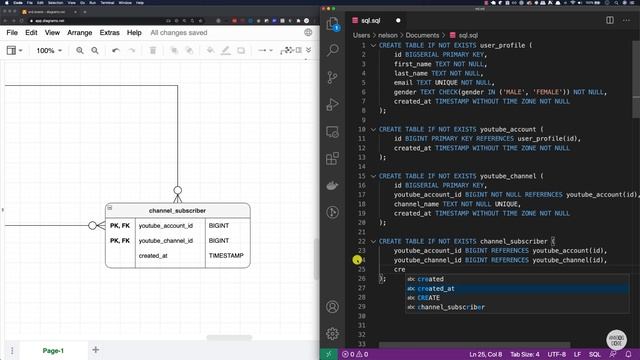Open Accounts icon in VS Code
The image size is (640, 360).
[x=333, y=307]
